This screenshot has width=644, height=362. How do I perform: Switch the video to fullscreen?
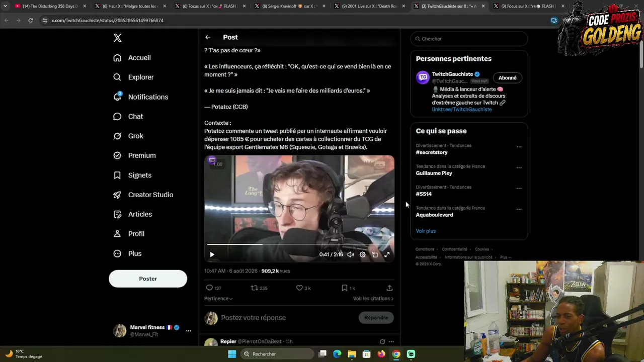[387, 255]
